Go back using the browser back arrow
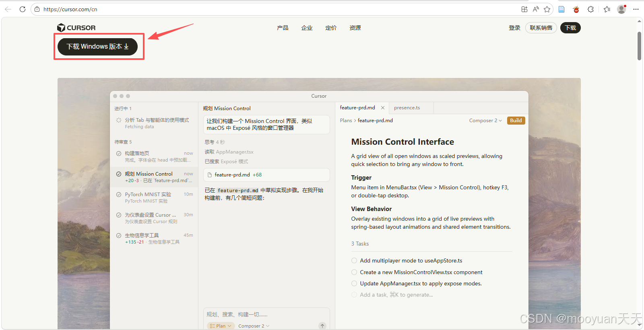The height and width of the screenshot is (330, 644). click(8, 9)
